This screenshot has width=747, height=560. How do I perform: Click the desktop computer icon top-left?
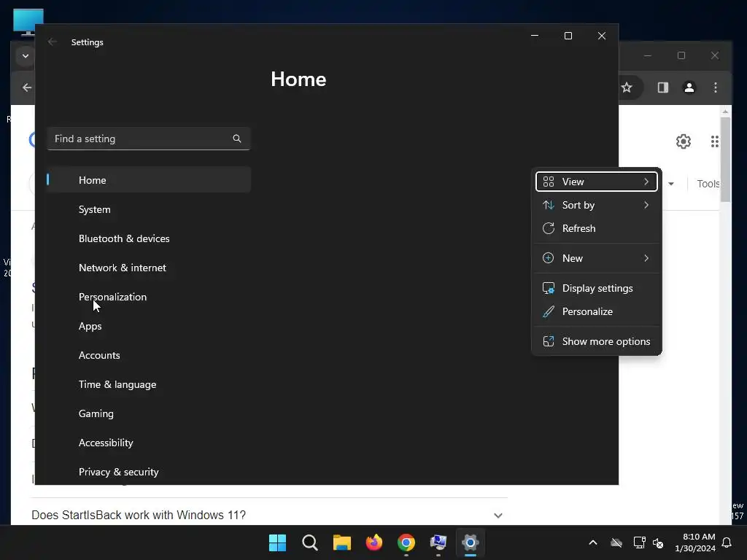[28, 22]
